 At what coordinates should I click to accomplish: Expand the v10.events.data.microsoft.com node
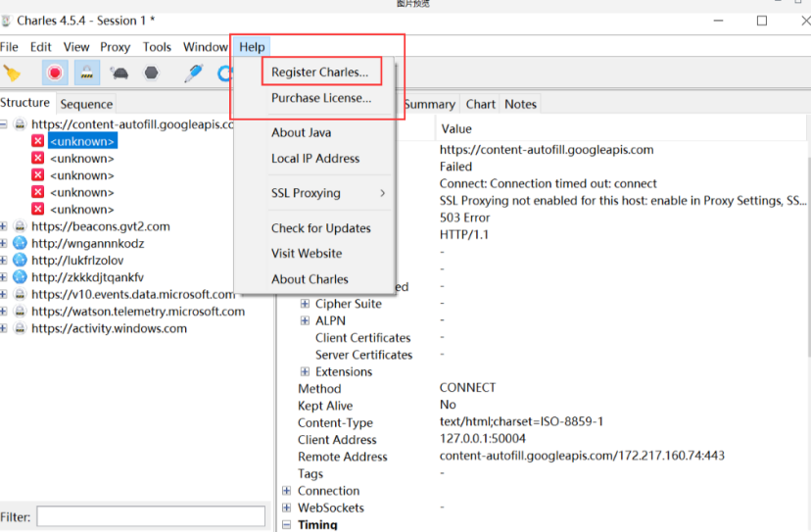click(4, 295)
